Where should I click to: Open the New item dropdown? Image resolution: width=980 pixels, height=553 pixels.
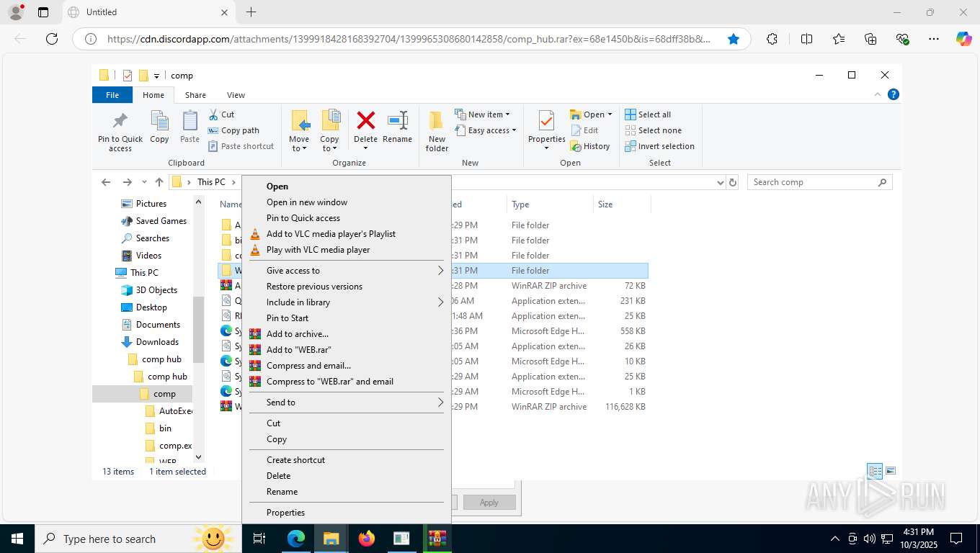click(x=482, y=114)
